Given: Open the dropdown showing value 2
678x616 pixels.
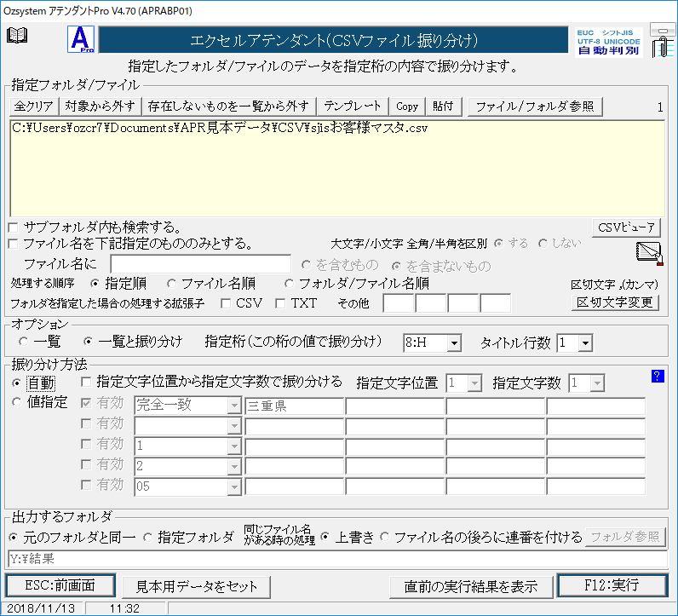Looking at the screenshot, I should point(234,466).
